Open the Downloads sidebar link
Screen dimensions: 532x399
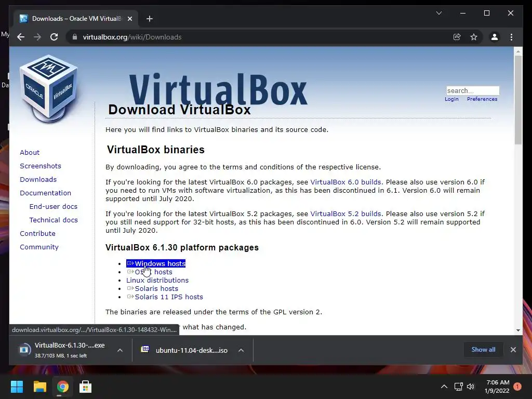pyautogui.click(x=38, y=179)
